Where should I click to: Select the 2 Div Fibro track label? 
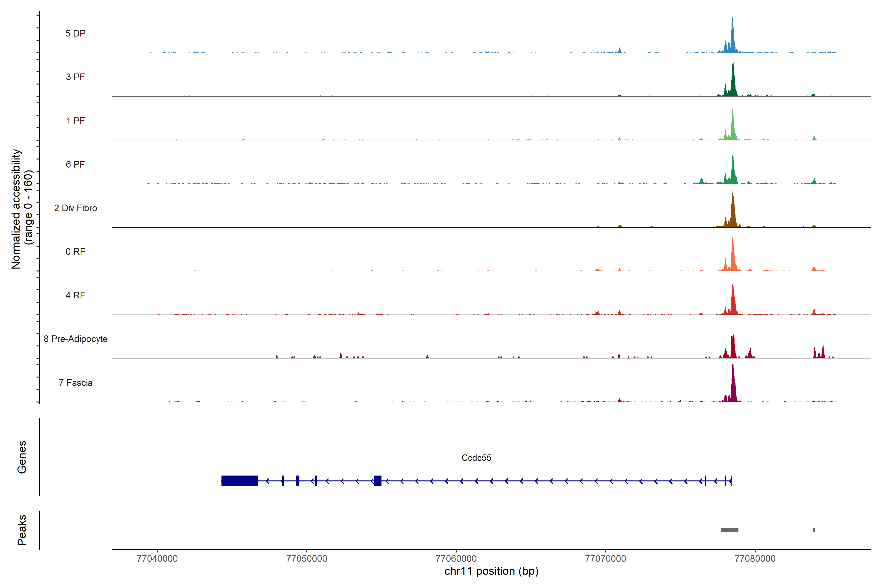pyautogui.click(x=75, y=208)
